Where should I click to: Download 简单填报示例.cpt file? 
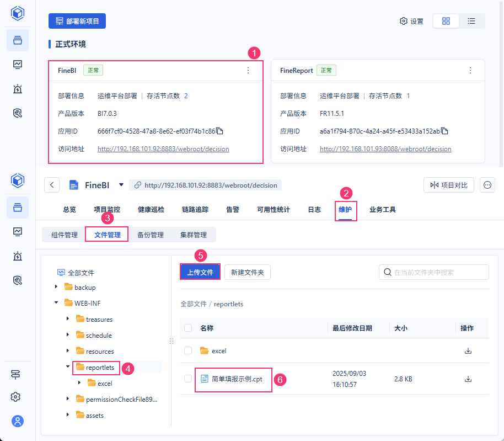[468, 379]
